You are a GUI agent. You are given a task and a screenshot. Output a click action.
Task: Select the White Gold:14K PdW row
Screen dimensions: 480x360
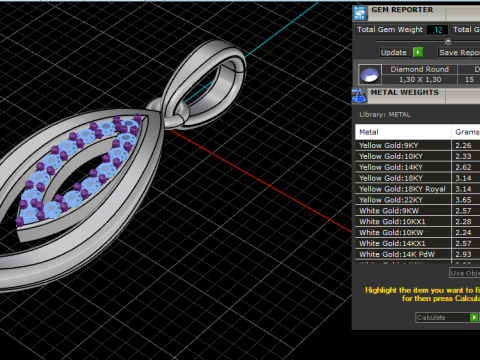(418, 254)
